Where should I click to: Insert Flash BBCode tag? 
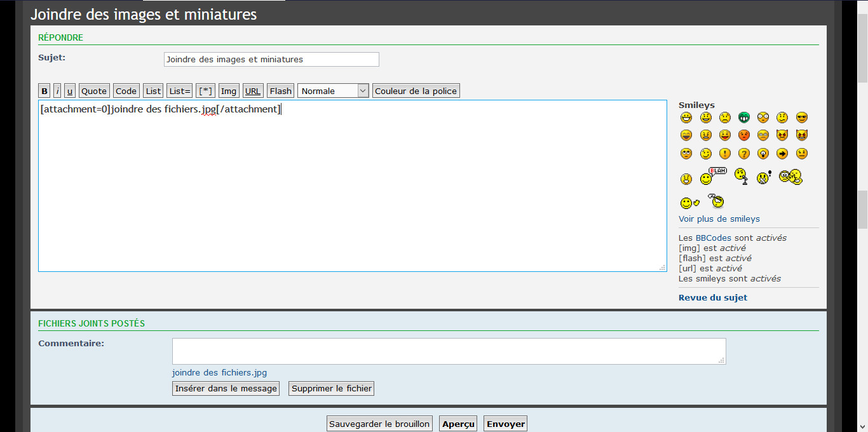281,91
